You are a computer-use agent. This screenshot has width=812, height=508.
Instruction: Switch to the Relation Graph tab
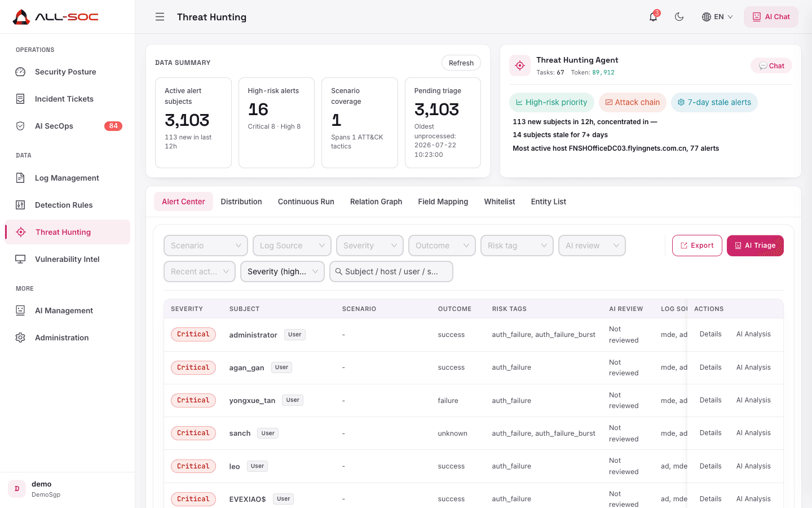[x=376, y=202]
